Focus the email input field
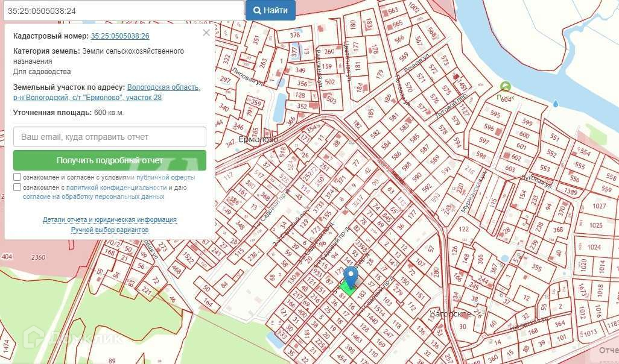 [109, 137]
